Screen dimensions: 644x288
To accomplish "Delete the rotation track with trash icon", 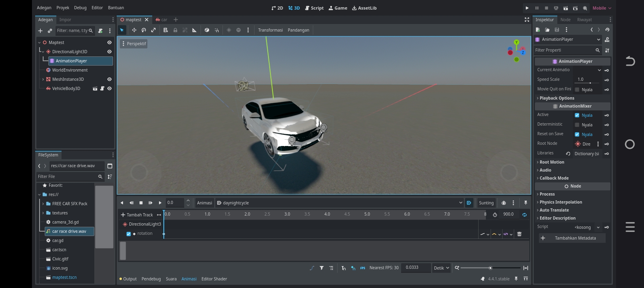I will pyautogui.click(x=519, y=234).
